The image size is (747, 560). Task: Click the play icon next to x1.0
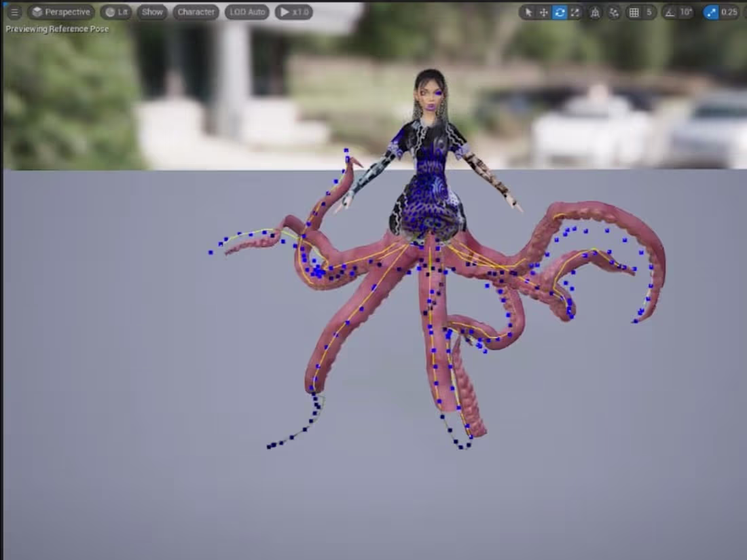click(283, 12)
